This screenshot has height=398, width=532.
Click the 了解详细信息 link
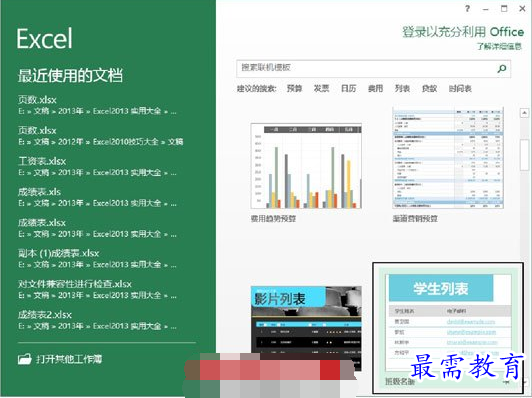tap(499, 46)
